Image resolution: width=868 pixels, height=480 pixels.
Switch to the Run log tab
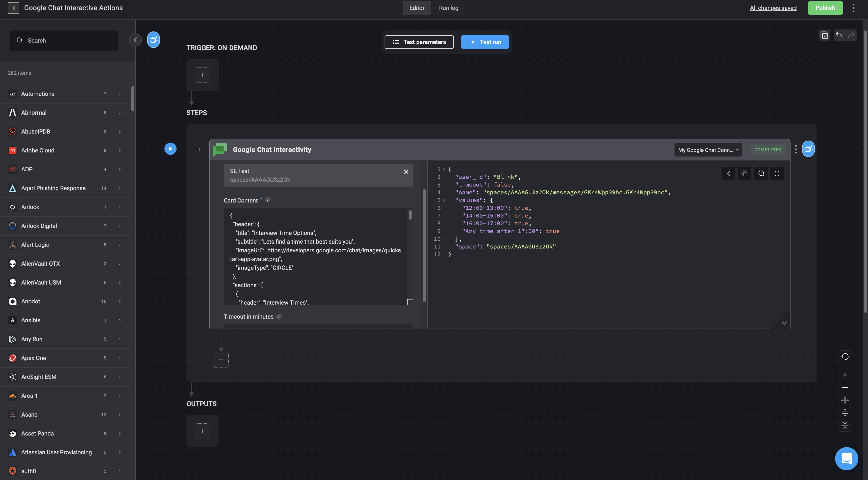[x=449, y=8]
